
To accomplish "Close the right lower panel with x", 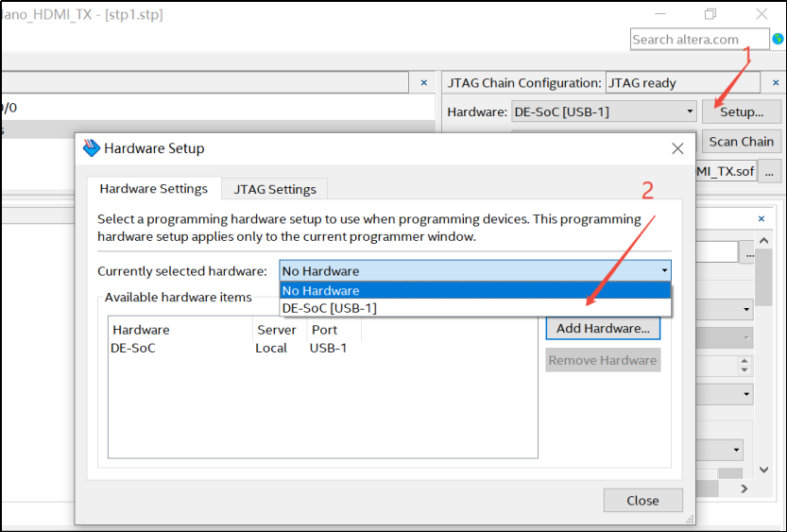I will click(761, 219).
